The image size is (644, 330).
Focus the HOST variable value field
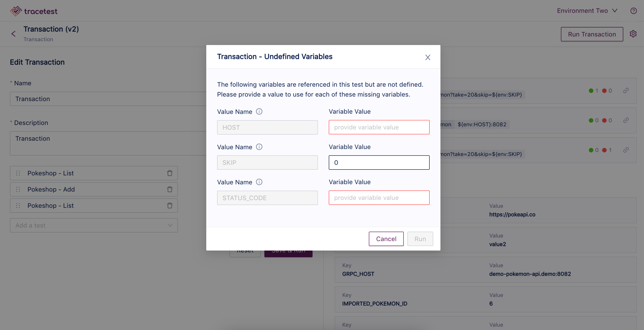pos(379,127)
